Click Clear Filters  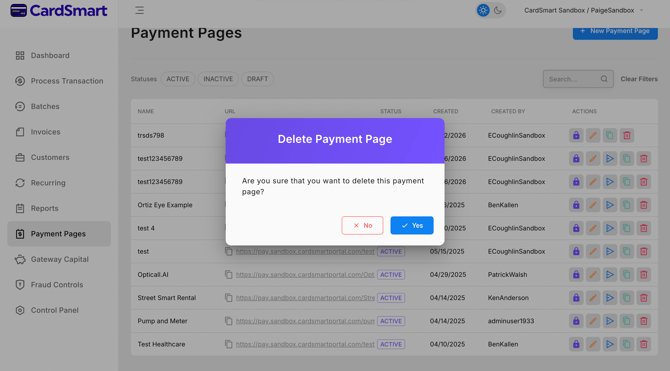tap(639, 79)
